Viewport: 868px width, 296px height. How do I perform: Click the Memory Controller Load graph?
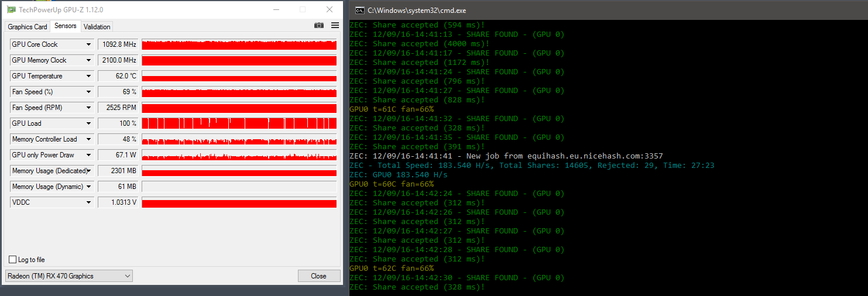tap(239, 139)
